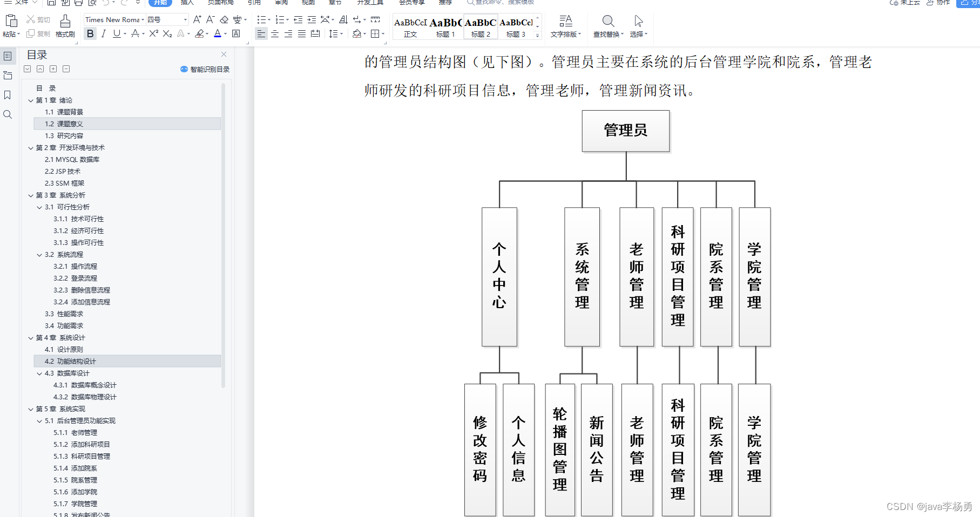Image resolution: width=980 pixels, height=517 pixels.
Task: Open the Text Layout (文字排版) tool
Action: click(x=565, y=25)
